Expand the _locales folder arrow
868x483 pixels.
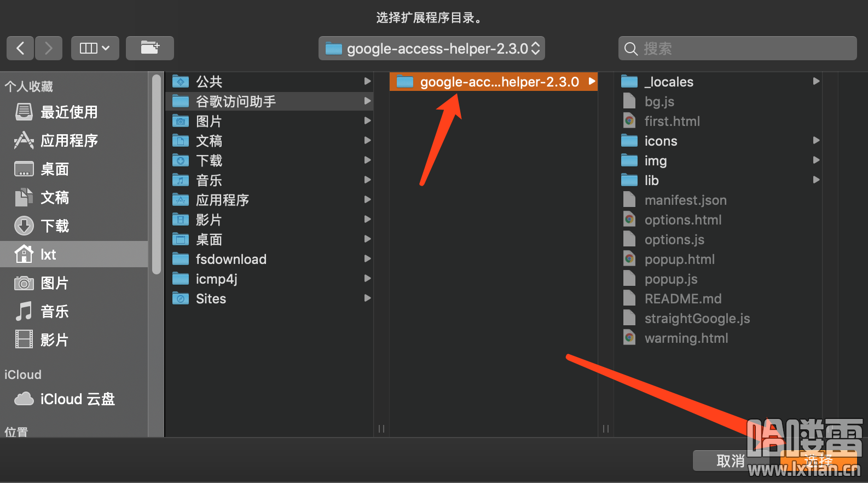pyautogui.click(x=816, y=82)
